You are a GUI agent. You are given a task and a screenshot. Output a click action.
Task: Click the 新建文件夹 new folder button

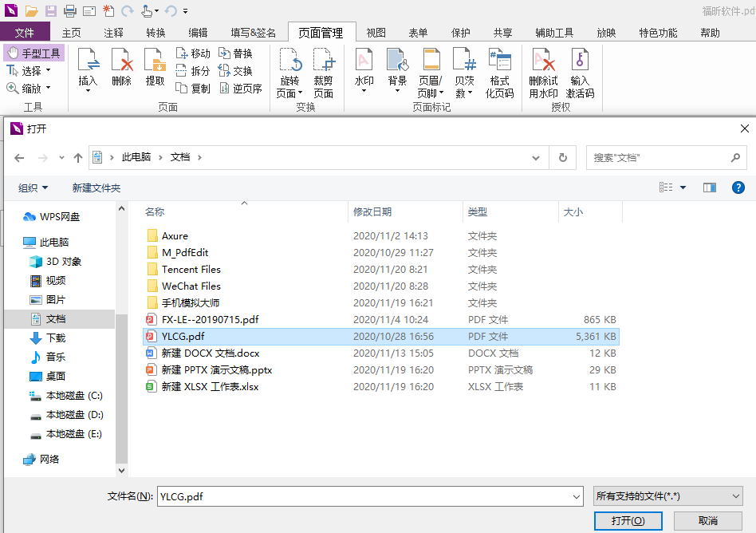96,188
